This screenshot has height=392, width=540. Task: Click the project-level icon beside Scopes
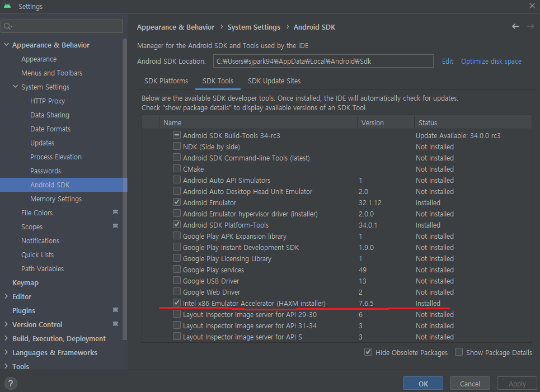(x=116, y=226)
